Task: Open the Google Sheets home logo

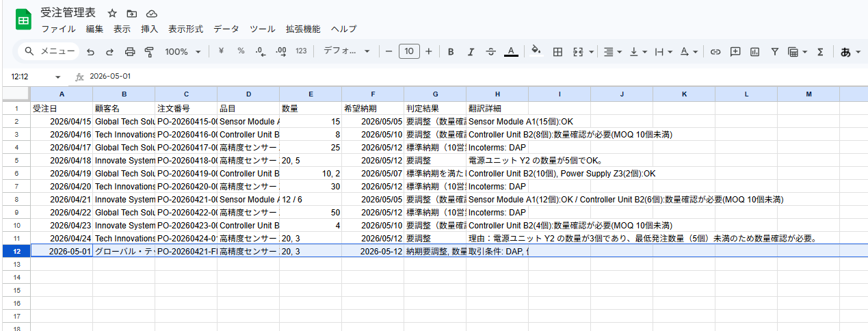Action: tap(23, 20)
